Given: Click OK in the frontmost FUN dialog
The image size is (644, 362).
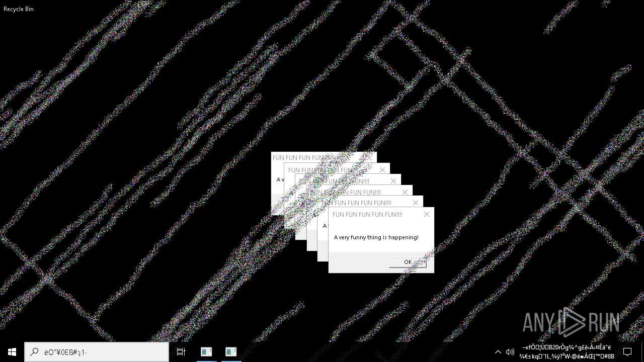Looking at the screenshot, I should [x=408, y=262].
